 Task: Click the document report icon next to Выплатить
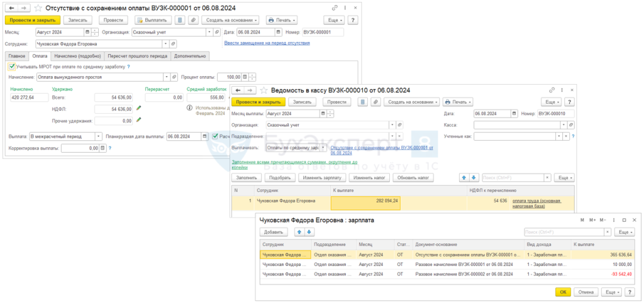180,20
